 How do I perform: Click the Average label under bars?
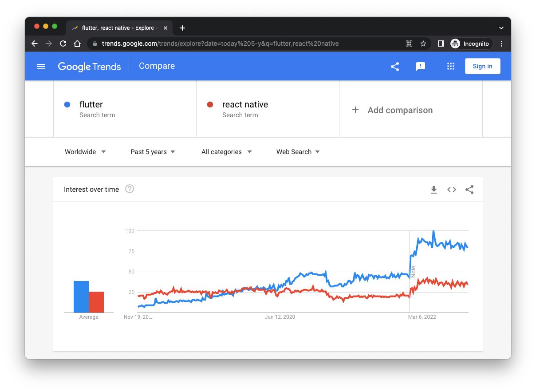point(89,317)
